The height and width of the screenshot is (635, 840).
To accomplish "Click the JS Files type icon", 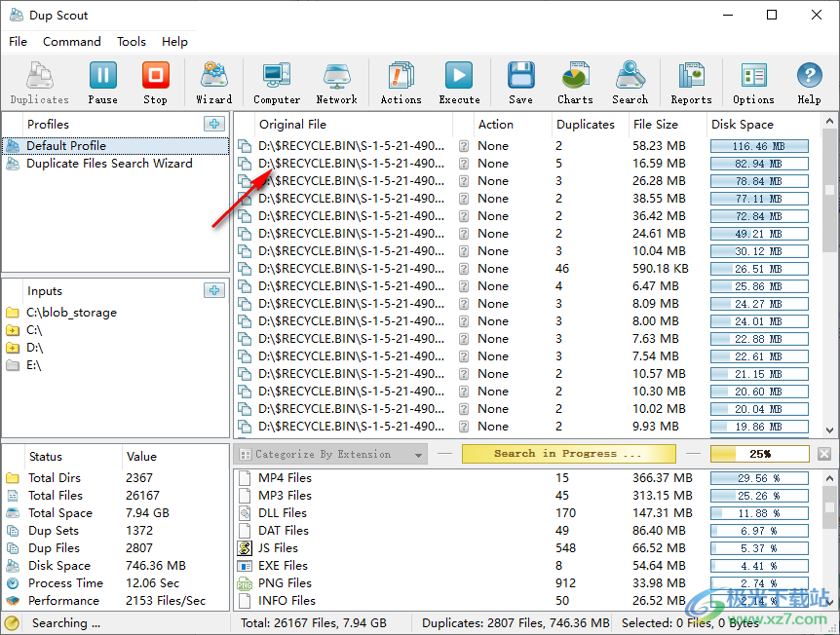I will 245,547.
